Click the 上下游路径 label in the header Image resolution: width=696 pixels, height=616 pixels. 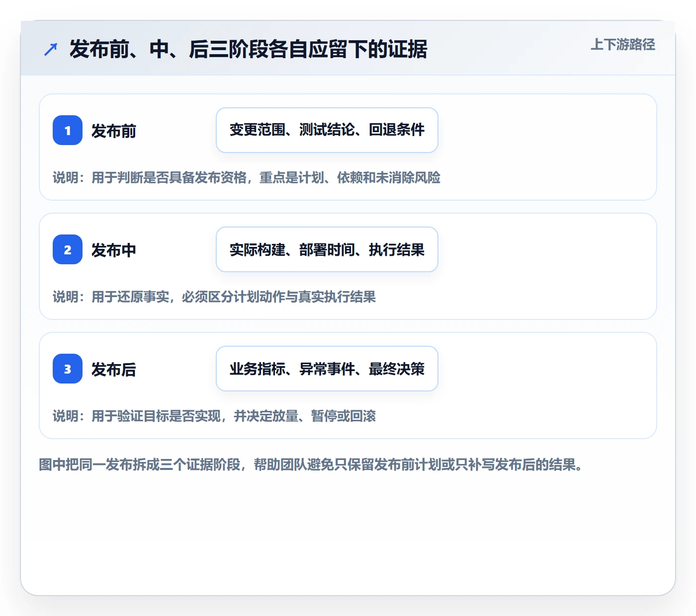[x=622, y=45]
